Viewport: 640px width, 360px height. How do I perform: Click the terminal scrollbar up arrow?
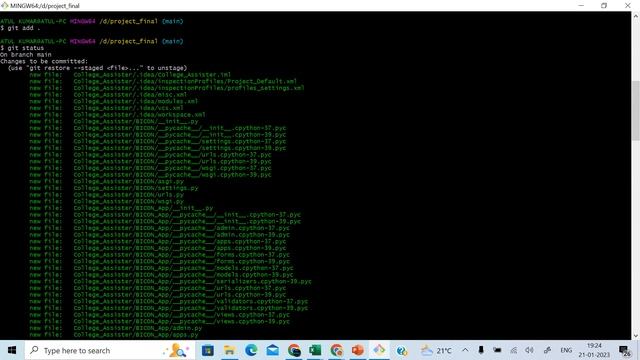pyautogui.click(x=636, y=16)
